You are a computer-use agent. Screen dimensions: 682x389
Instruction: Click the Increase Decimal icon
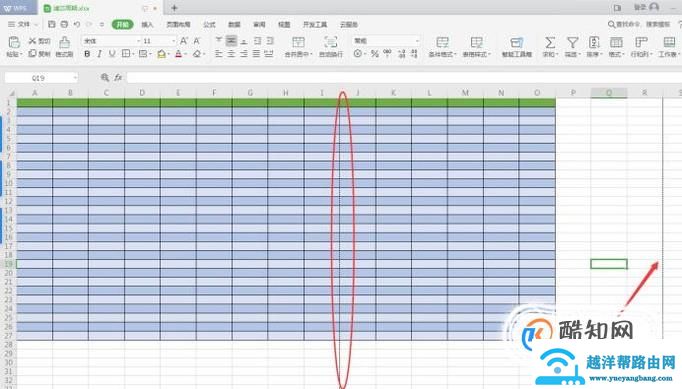[x=401, y=54]
